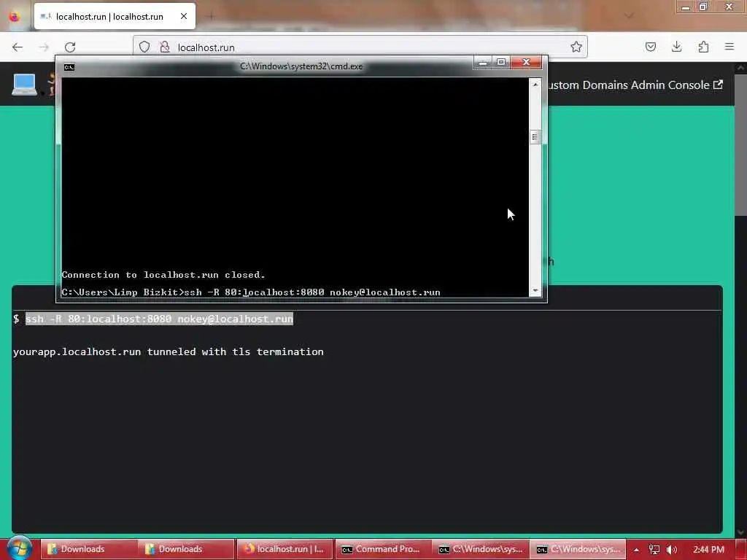Click 'yourapp.localhost.run tunneled with tls termination' text
The image size is (747, 560).
click(169, 352)
